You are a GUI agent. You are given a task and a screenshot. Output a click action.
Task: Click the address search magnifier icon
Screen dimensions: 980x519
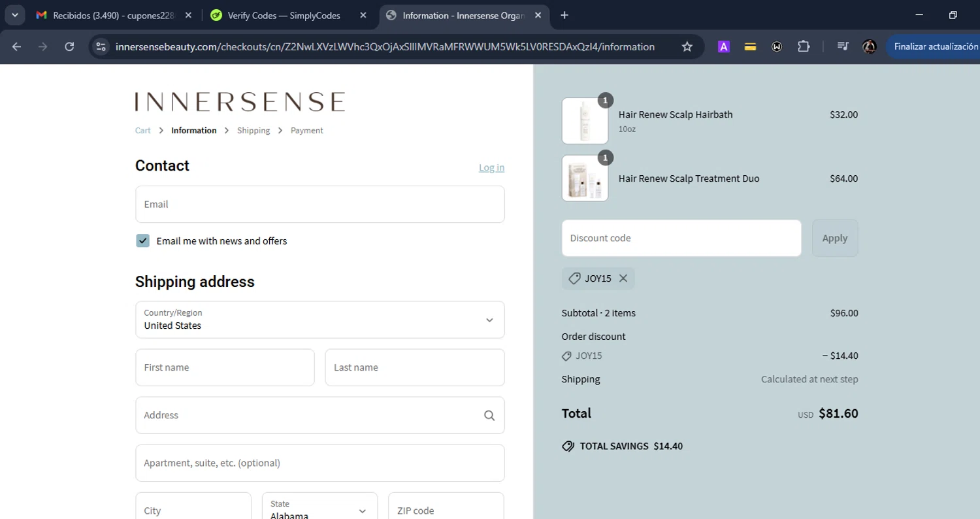(x=489, y=415)
